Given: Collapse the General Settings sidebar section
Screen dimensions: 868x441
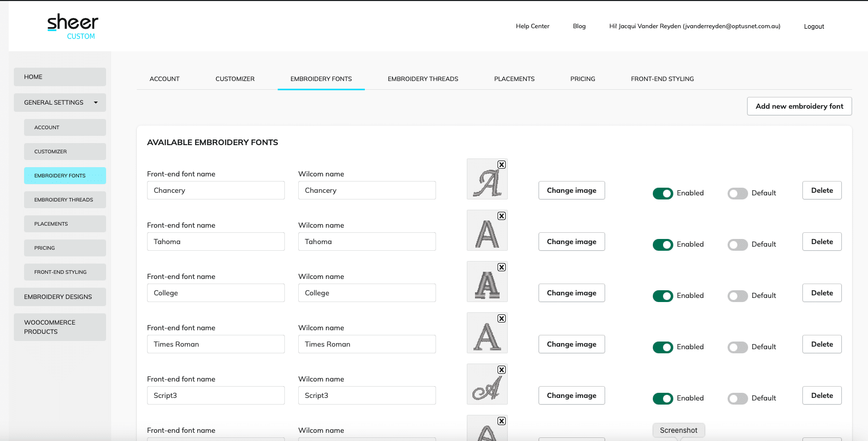Looking at the screenshot, I should 60,103.
